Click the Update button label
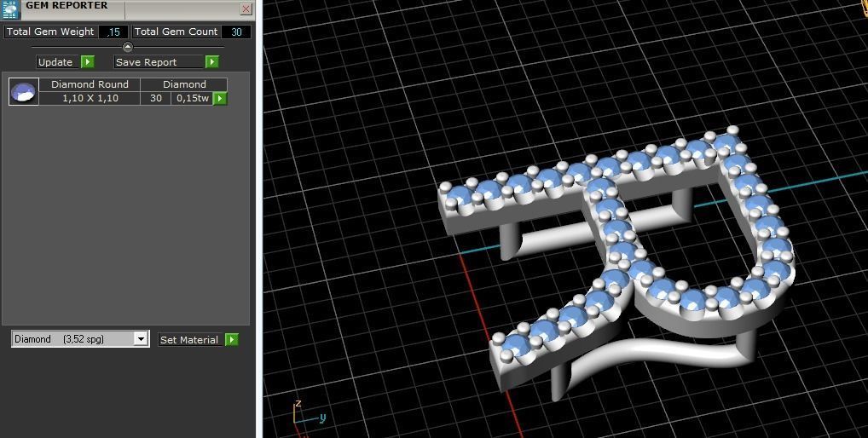The image size is (868, 438). [x=55, y=62]
